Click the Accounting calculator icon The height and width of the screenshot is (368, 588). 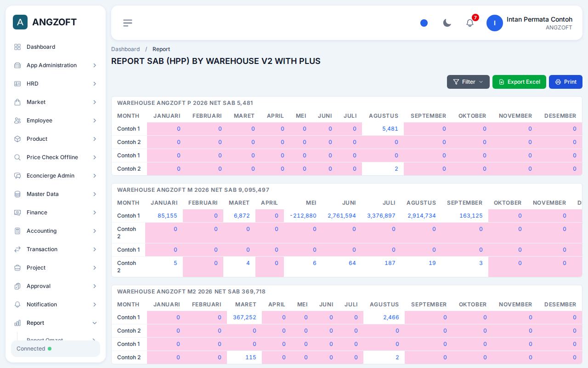pyautogui.click(x=17, y=231)
